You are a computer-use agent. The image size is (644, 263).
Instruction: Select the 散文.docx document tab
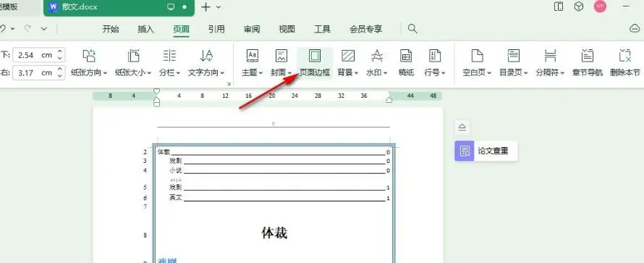(119, 7)
